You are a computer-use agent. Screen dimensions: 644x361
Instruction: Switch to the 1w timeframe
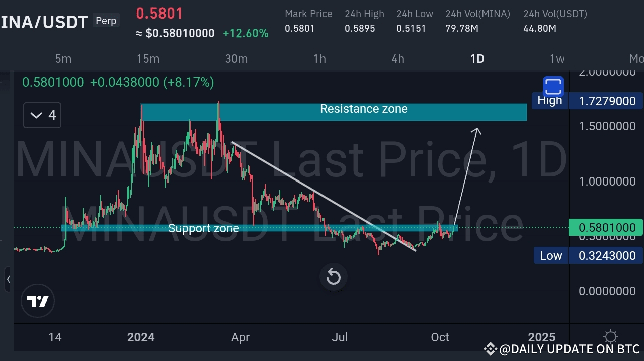pyautogui.click(x=557, y=59)
